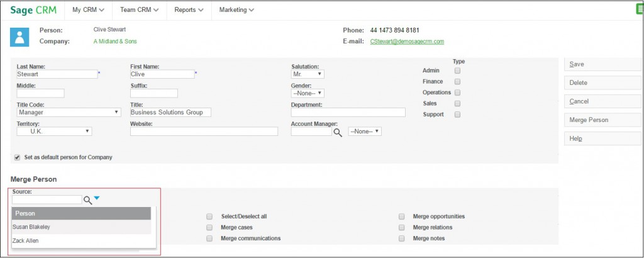
Task: Click the Clive Stewart person name
Action: coord(109,30)
